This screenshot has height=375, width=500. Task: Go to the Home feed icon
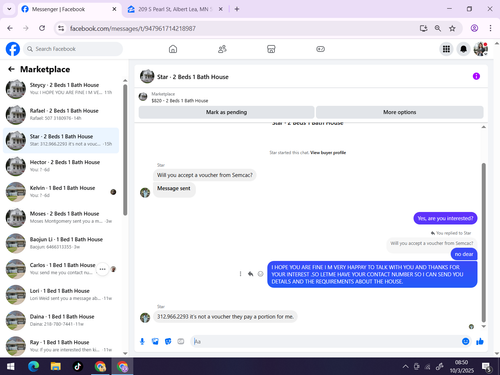[173, 49]
